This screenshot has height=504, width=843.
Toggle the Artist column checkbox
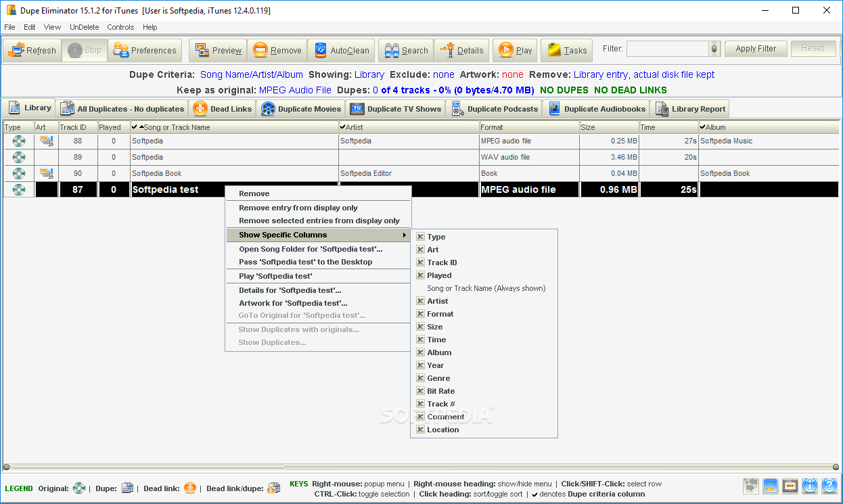pos(420,301)
